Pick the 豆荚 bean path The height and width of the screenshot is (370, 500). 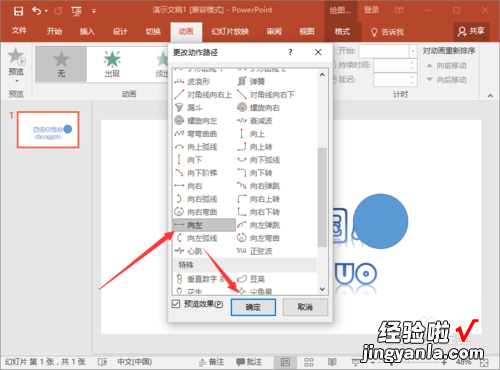[x=251, y=279]
